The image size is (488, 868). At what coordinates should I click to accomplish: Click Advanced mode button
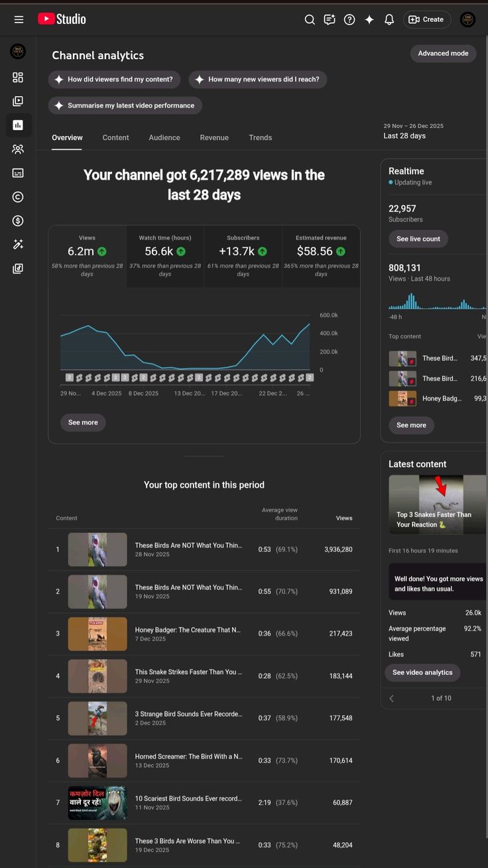(x=443, y=54)
